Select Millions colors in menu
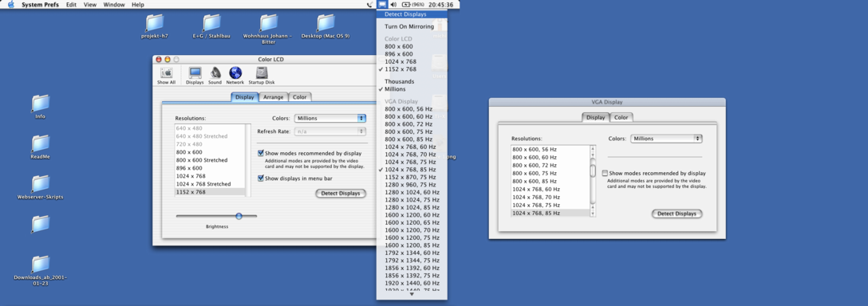This screenshot has width=868, height=306. tap(412, 89)
